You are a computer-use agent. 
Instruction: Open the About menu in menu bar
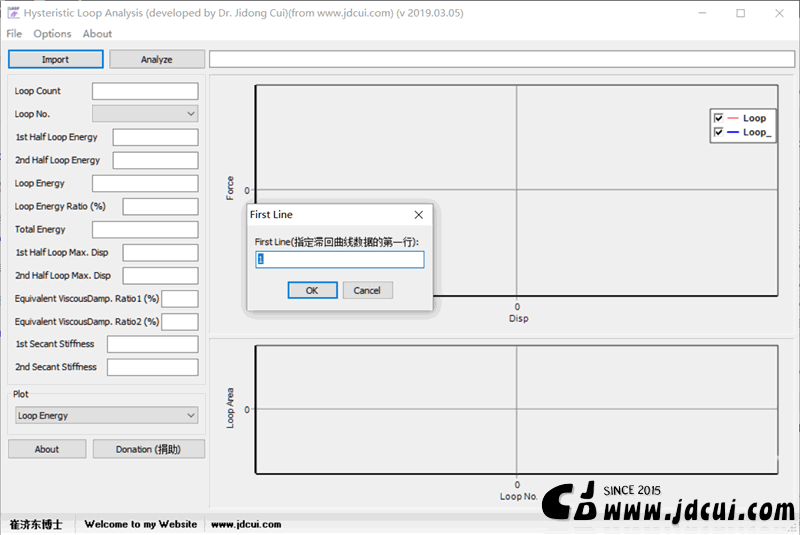click(97, 34)
